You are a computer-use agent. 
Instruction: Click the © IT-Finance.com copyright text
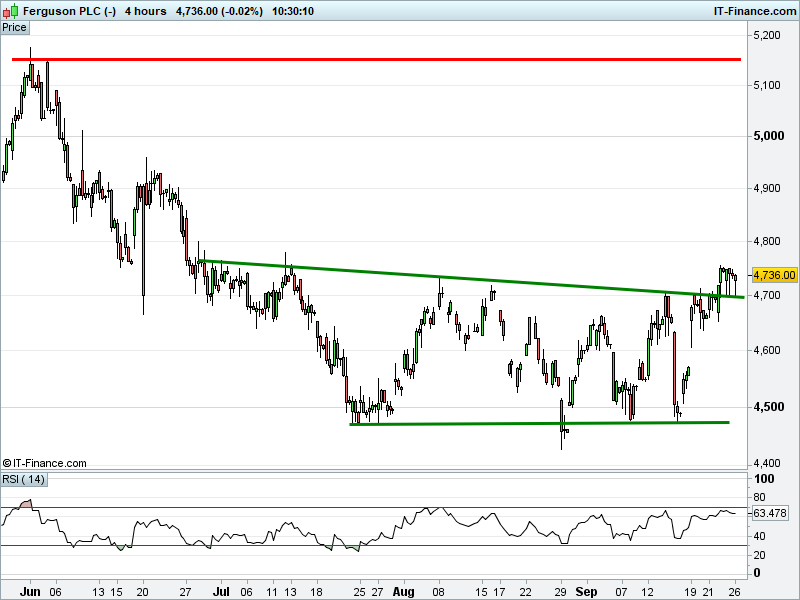(x=44, y=463)
